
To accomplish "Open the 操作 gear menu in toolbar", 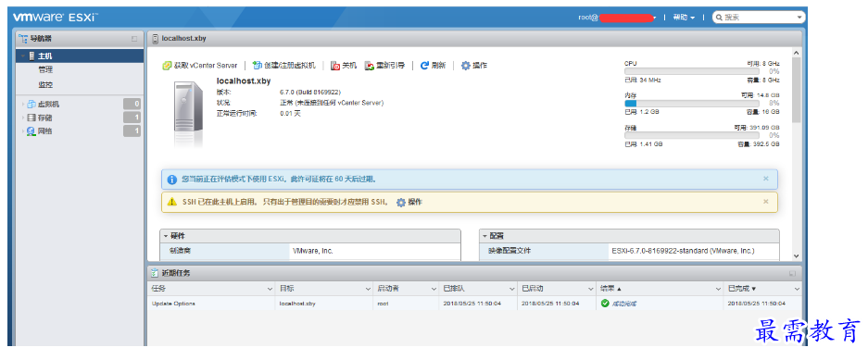I will point(474,66).
